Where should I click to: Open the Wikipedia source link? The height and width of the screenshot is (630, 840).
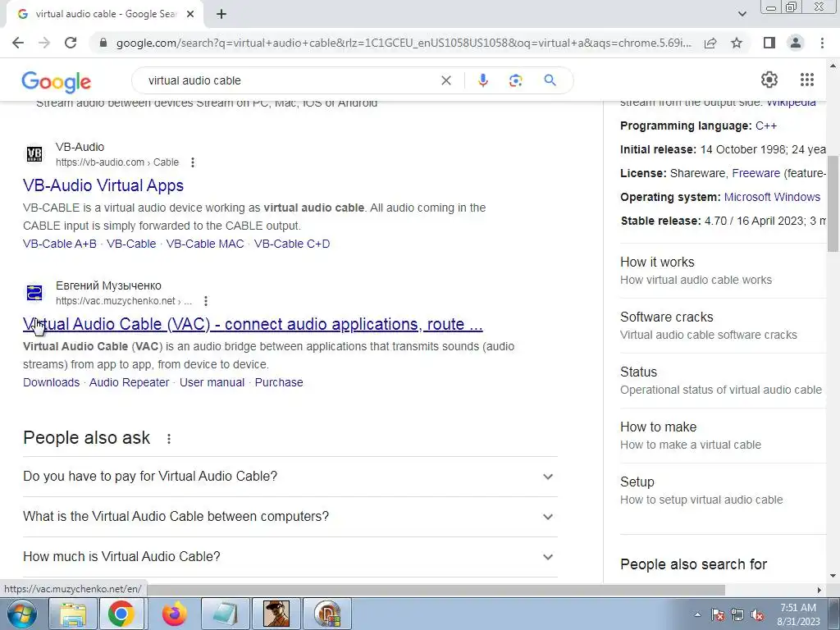(792, 103)
